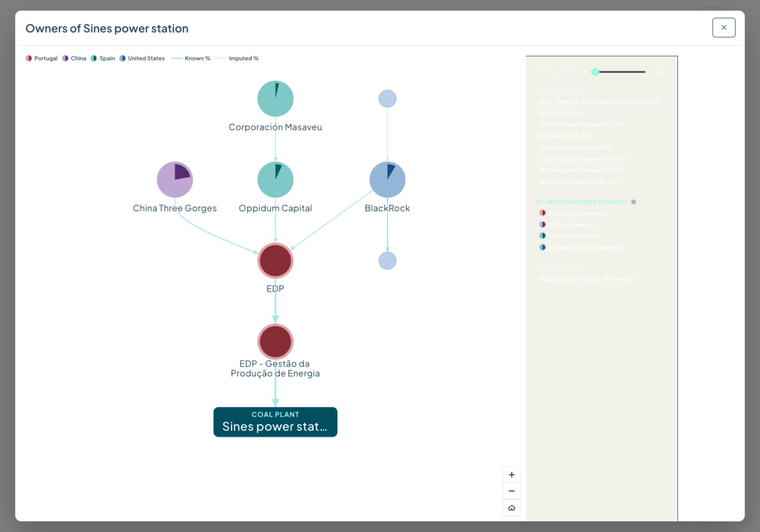Select The Vanguard Group (0.7%) in owner list

coord(581,170)
